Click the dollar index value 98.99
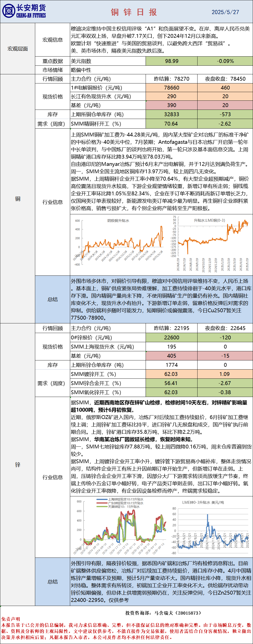Image resolution: width=253 pixels, height=644 pixels. [x=171, y=61]
